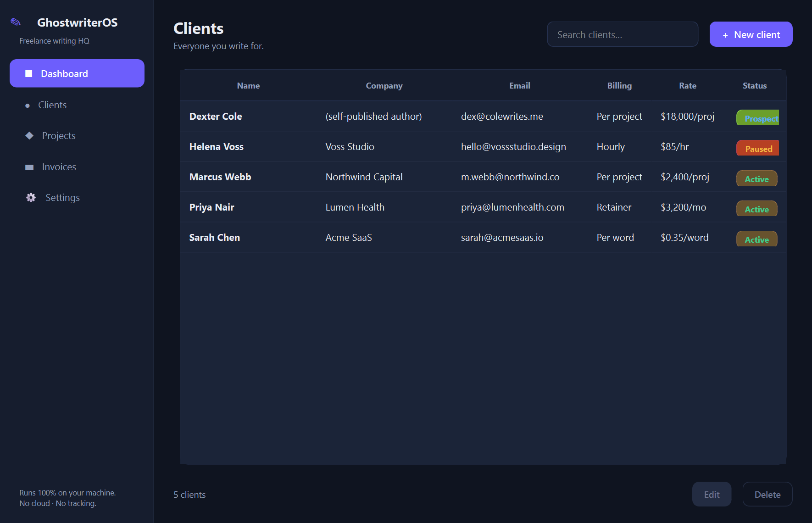Click the Delete button
This screenshot has height=523, width=812.
(x=768, y=494)
